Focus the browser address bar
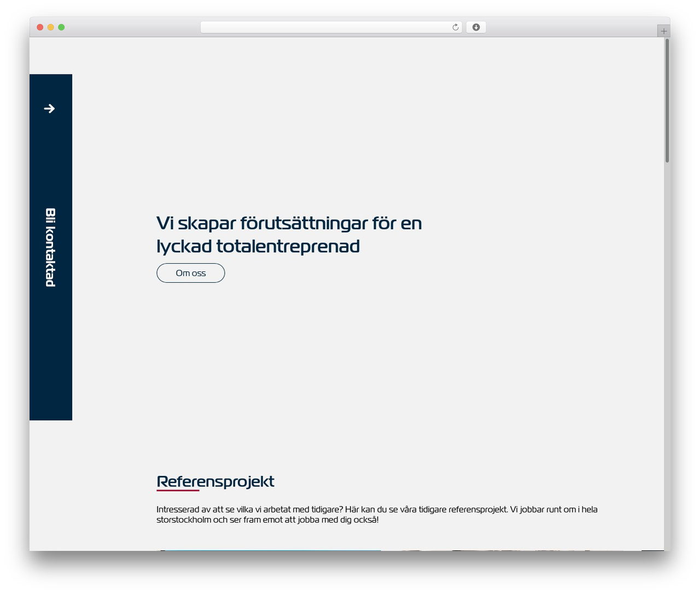The height and width of the screenshot is (593, 700). [331, 27]
